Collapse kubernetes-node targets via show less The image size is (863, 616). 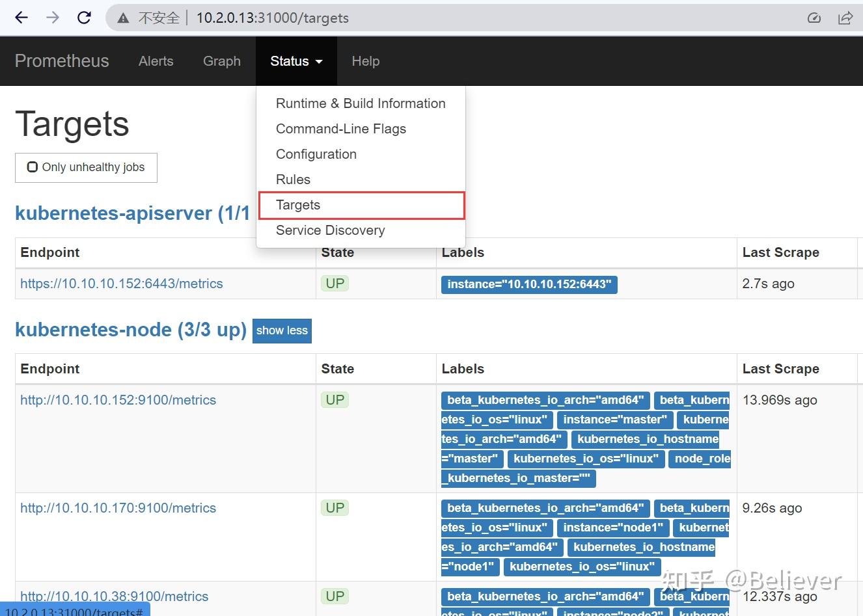[282, 330]
